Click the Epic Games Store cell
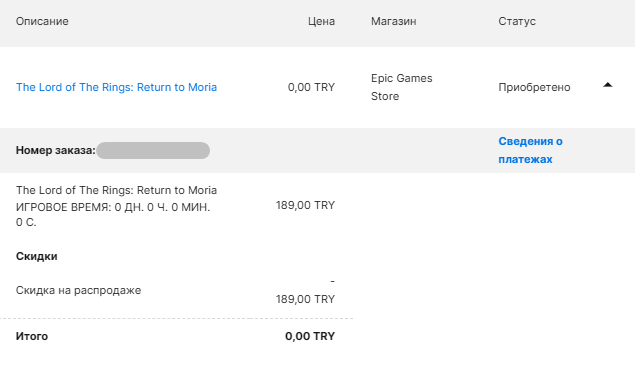This screenshot has width=635, height=365. [x=401, y=87]
